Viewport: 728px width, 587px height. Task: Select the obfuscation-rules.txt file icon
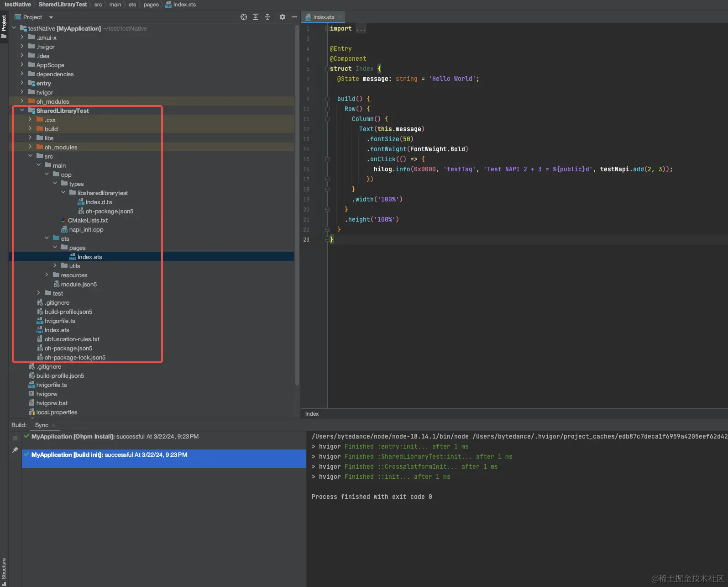click(x=40, y=339)
